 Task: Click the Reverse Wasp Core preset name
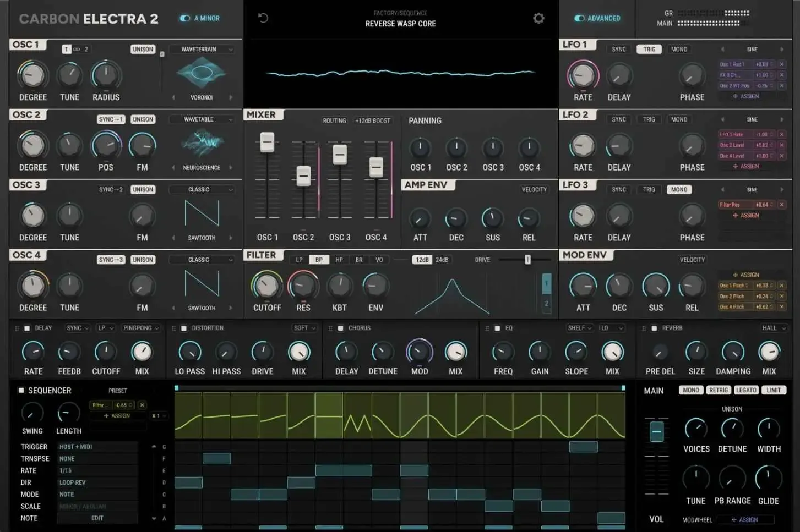401,24
